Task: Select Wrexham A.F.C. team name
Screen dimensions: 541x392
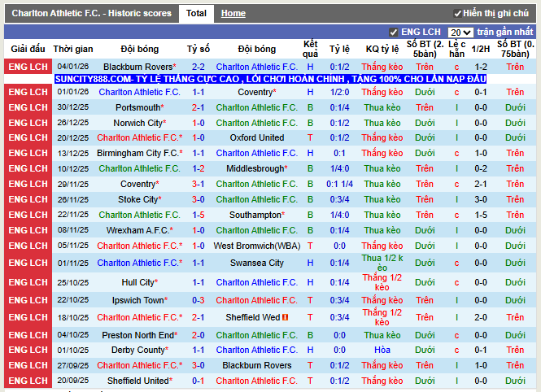Action: pyautogui.click(x=140, y=230)
